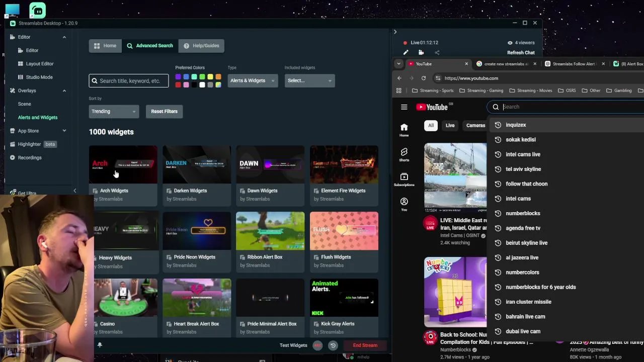Screen dimensions: 644x362
Task: Switch to the Home tab
Action: 105,46
